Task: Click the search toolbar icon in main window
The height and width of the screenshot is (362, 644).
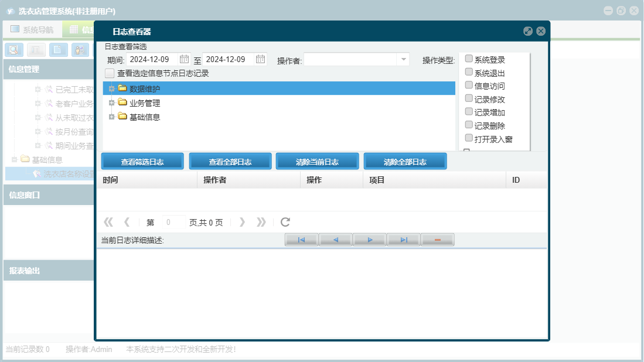Action: [x=13, y=50]
